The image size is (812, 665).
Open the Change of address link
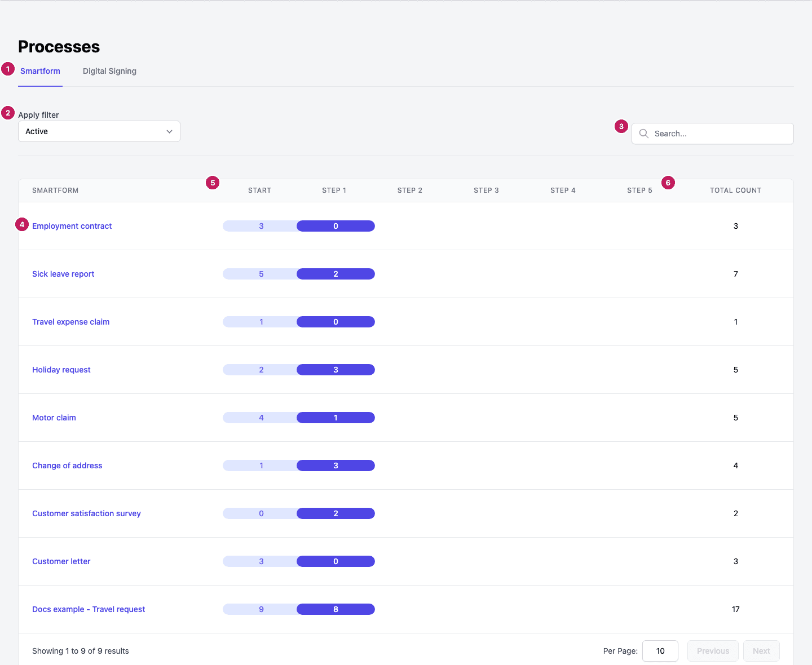tap(67, 466)
